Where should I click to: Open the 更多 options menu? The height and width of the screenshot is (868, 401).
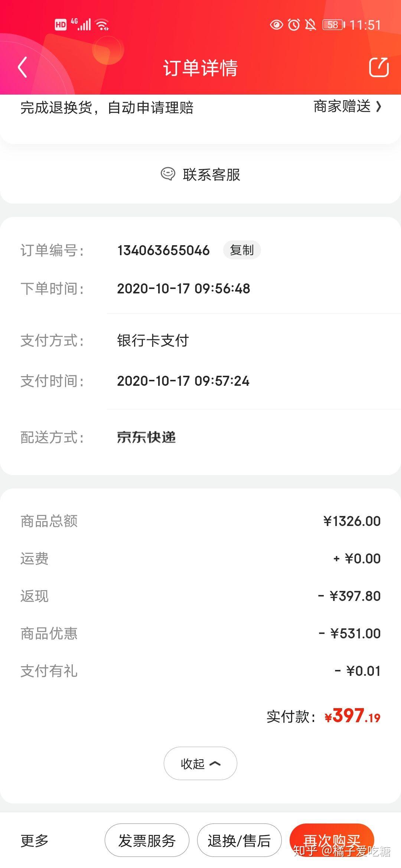pos(35,841)
